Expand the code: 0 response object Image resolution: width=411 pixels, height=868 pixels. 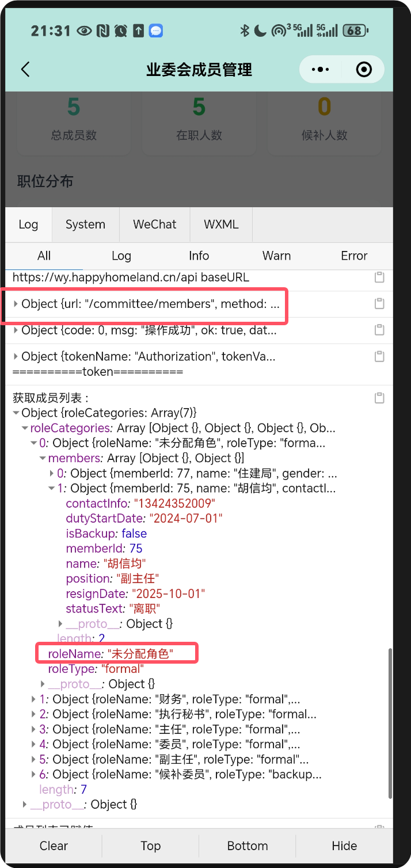point(16,330)
